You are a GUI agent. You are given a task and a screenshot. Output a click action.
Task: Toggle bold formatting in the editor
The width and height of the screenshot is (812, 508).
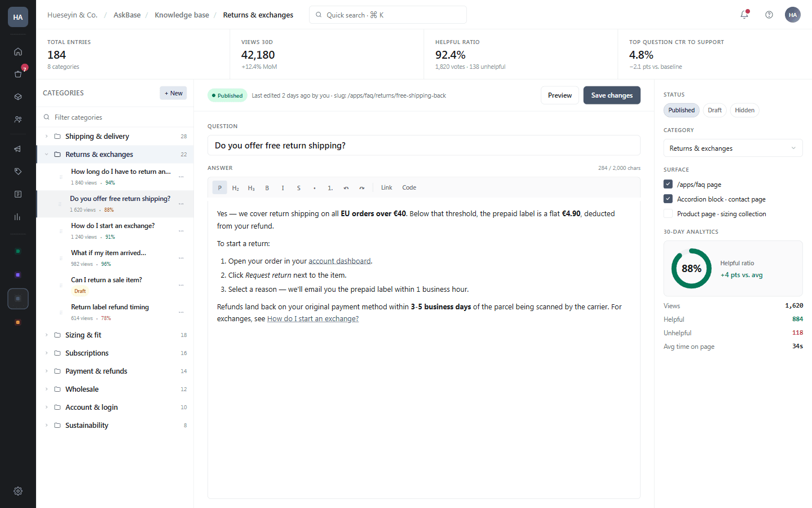[x=267, y=188]
